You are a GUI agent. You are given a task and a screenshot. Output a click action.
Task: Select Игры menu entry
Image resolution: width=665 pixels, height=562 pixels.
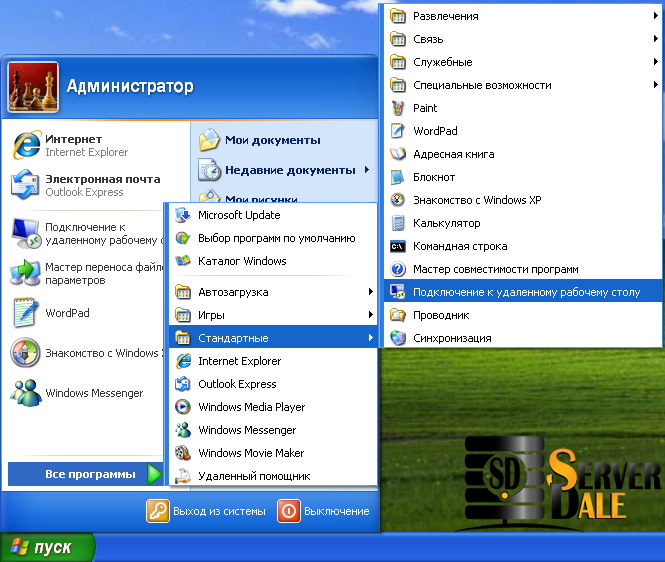(x=273, y=315)
